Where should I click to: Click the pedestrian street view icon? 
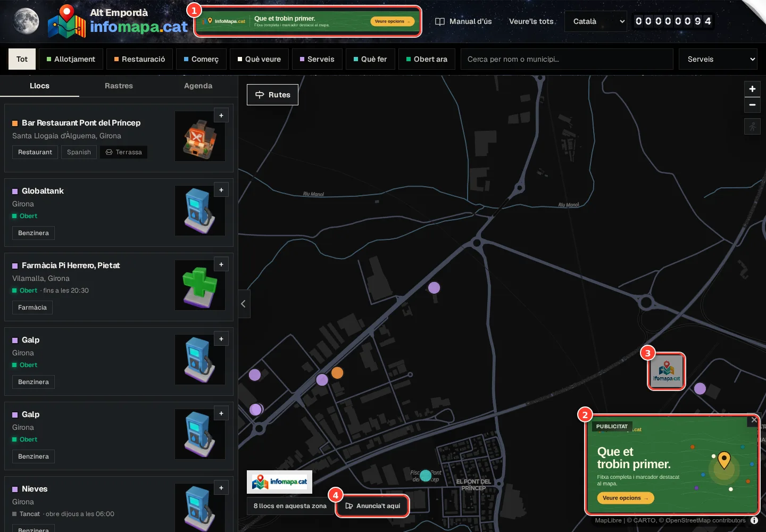[752, 127]
